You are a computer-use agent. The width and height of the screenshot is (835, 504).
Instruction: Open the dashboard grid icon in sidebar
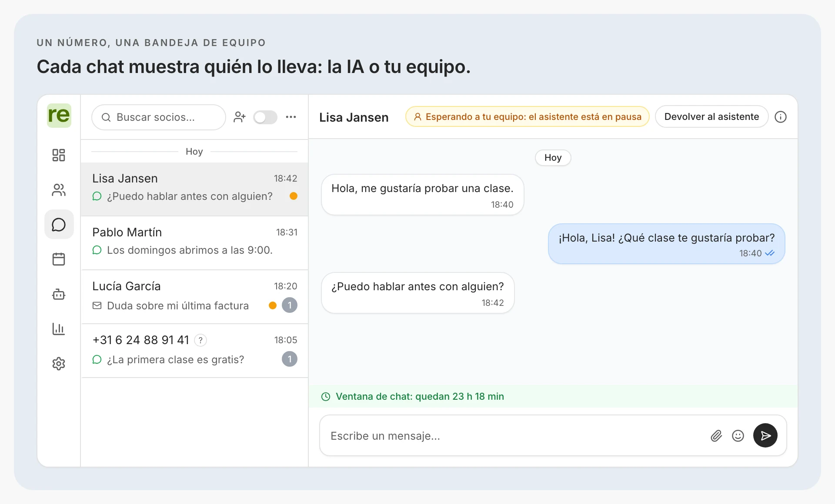click(59, 155)
